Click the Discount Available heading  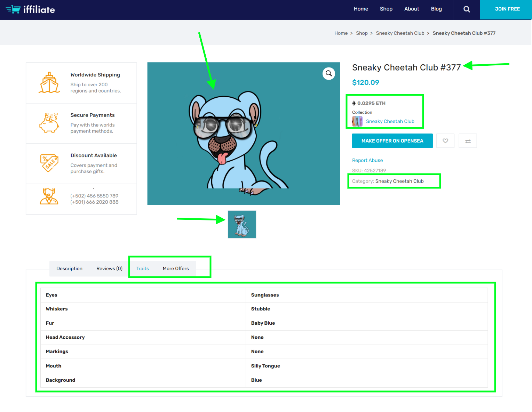94,155
